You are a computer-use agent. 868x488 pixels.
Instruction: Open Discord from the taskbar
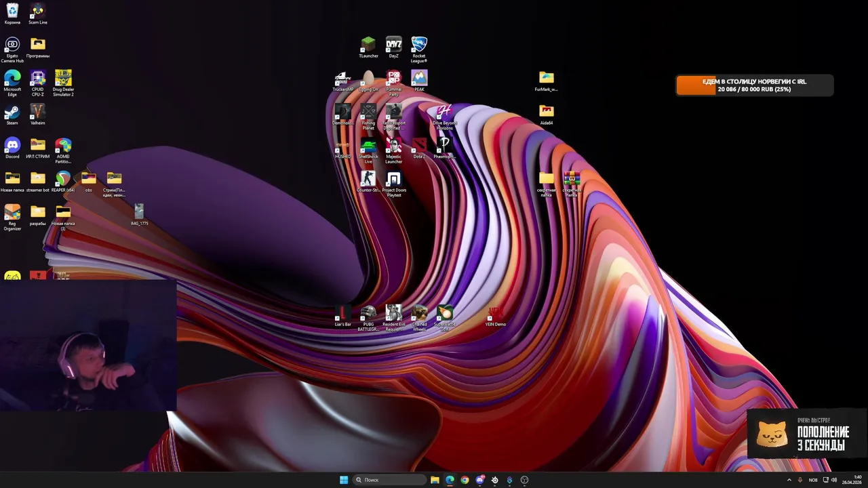pos(480,480)
